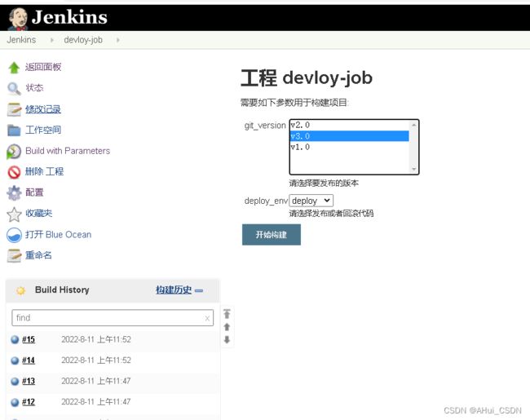Open build #14 link
Screen dimensions: 530x420
coord(29,360)
